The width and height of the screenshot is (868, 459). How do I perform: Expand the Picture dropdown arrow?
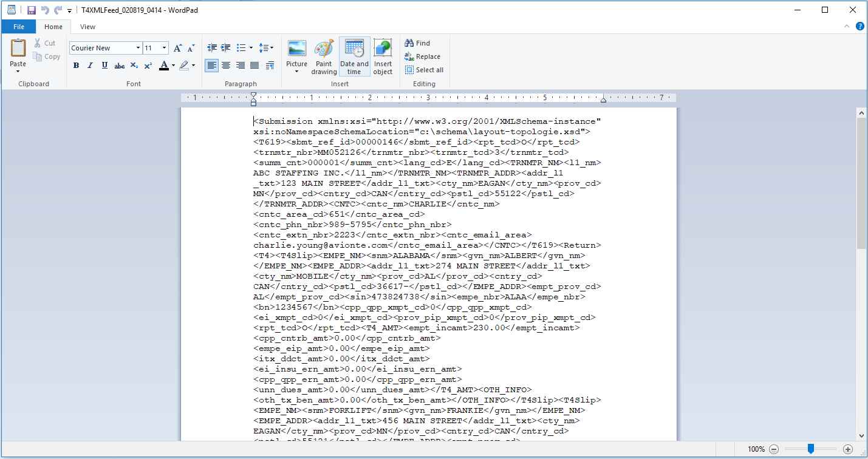pyautogui.click(x=297, y=71)
